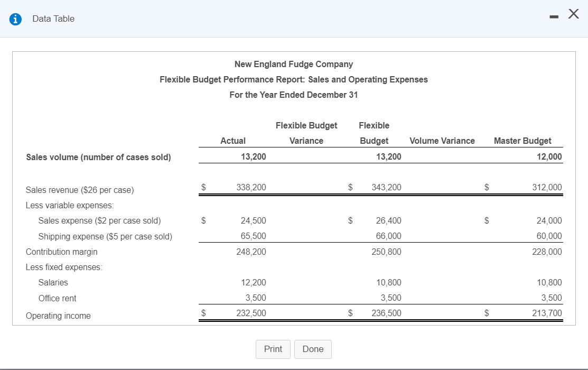Image resolution: width=588 pixels, height=370 pixels.
Task: Click the Actual column header
Action: pos(233,141)
